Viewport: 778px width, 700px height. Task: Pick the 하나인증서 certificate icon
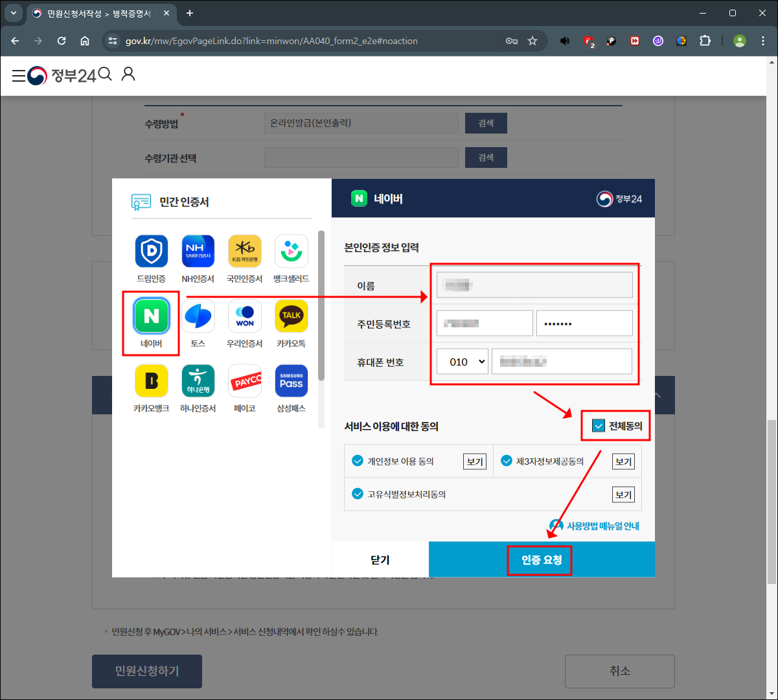[x=198, y=380]
